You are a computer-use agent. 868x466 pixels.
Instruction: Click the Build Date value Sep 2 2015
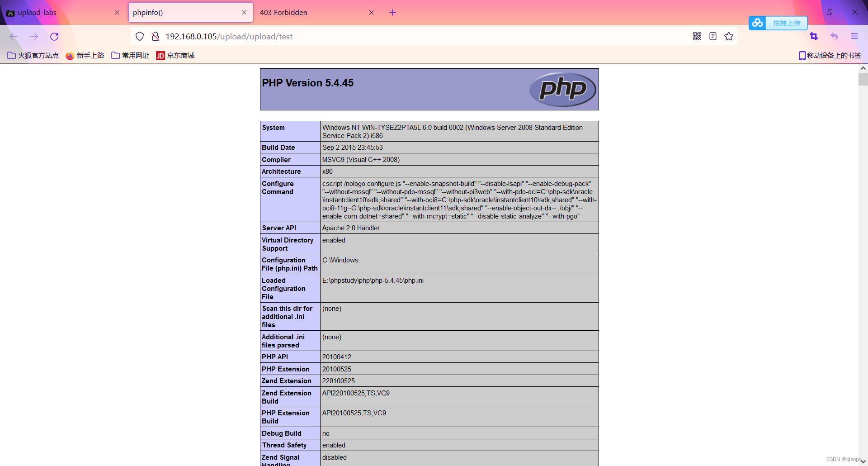click(353, 147)
